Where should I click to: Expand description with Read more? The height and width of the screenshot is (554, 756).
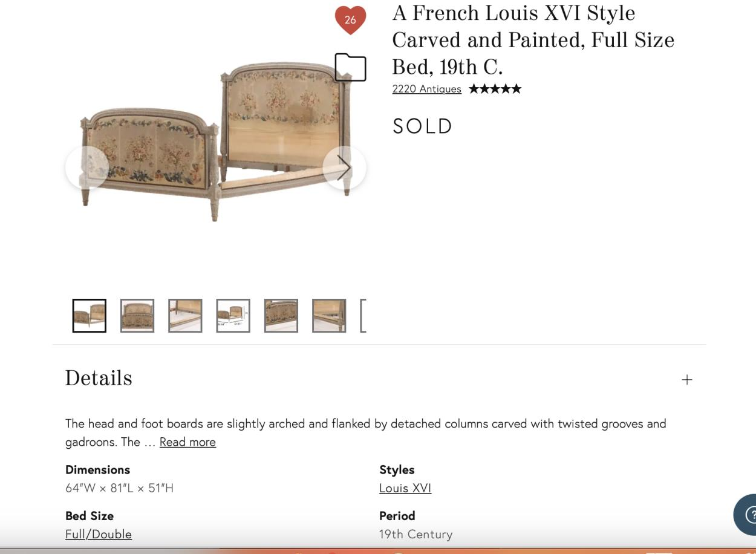click(187, 442)
